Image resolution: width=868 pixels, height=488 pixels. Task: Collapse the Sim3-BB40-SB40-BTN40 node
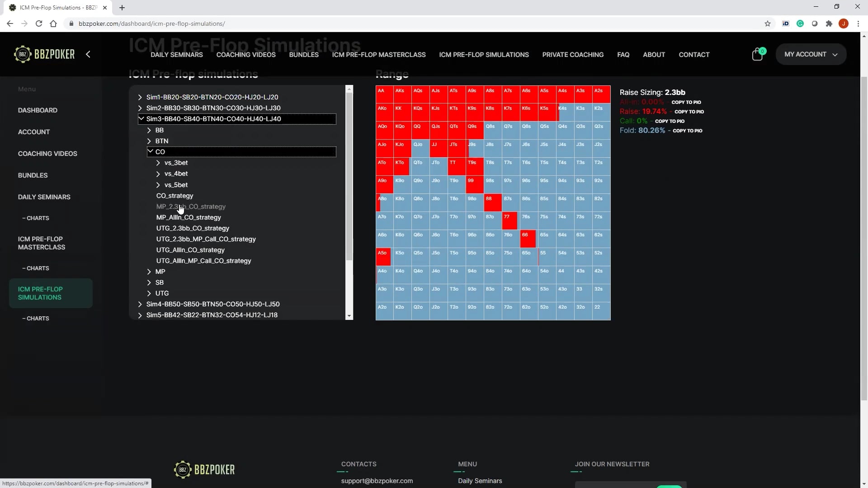(x=141, y=119)
